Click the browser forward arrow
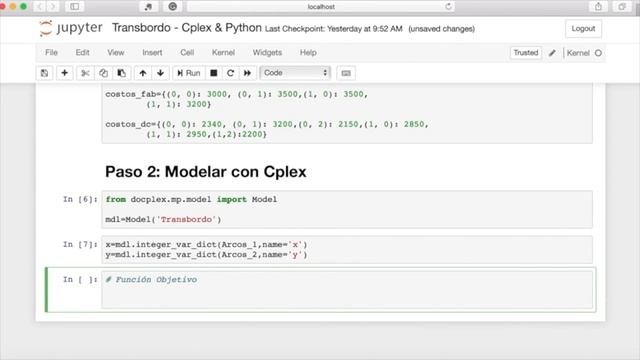 click(53, 7)
